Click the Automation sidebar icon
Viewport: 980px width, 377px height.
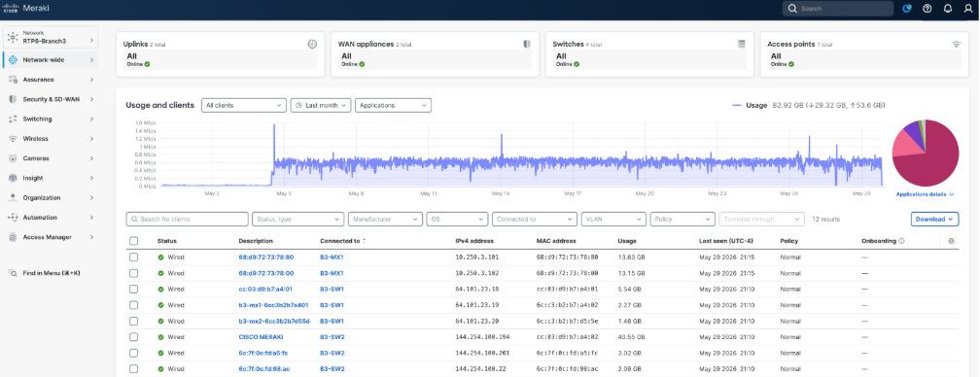tap(13, 218)
